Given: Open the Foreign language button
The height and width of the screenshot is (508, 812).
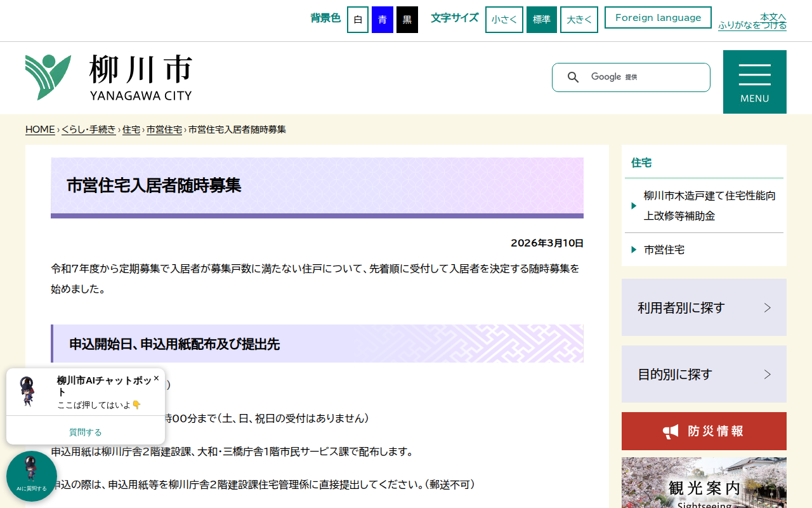Looking at the screenshot, I should pos(658,18).
